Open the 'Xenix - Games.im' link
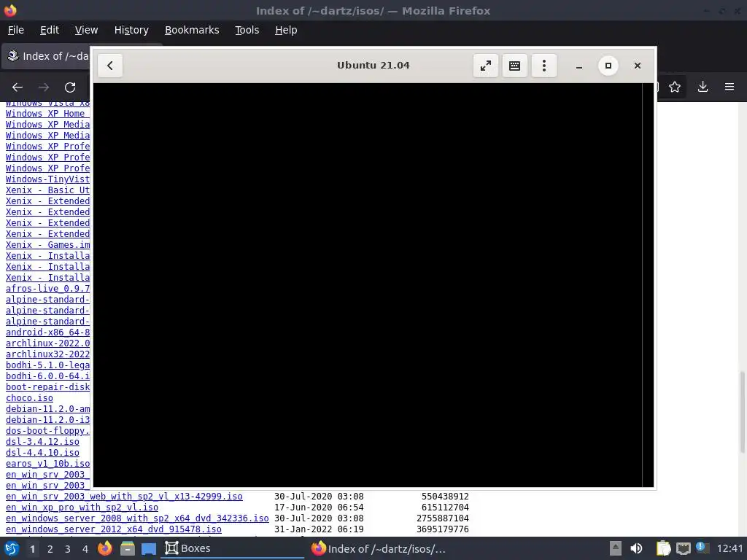The width and height of the screenshot is (747, 560). [x=47, y=245]
